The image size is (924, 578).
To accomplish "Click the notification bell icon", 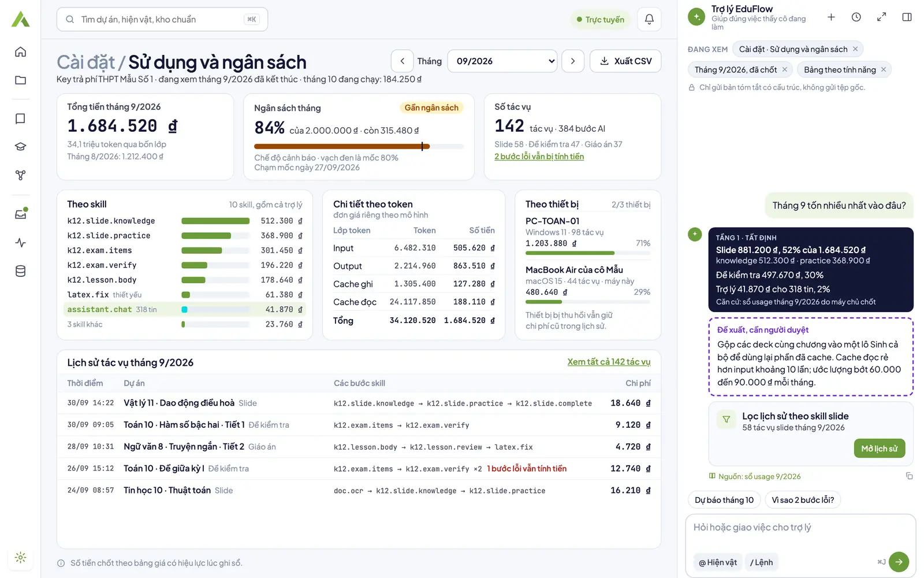I will [649, 19].
